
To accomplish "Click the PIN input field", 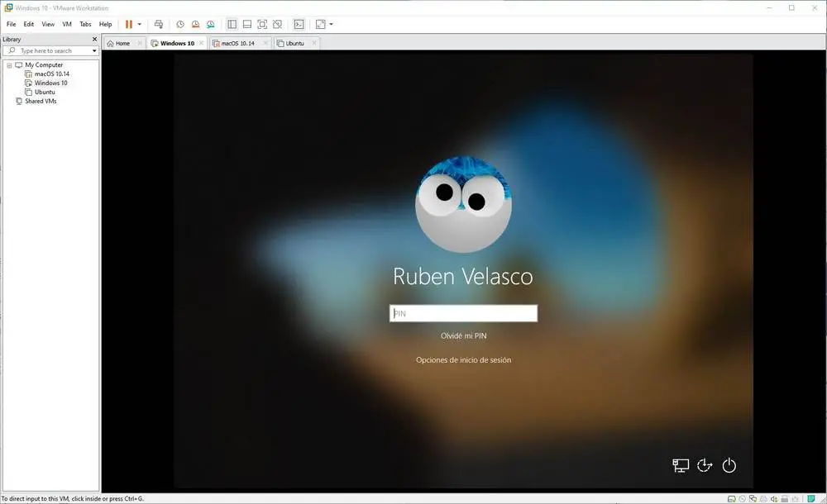I will [464, 313].
